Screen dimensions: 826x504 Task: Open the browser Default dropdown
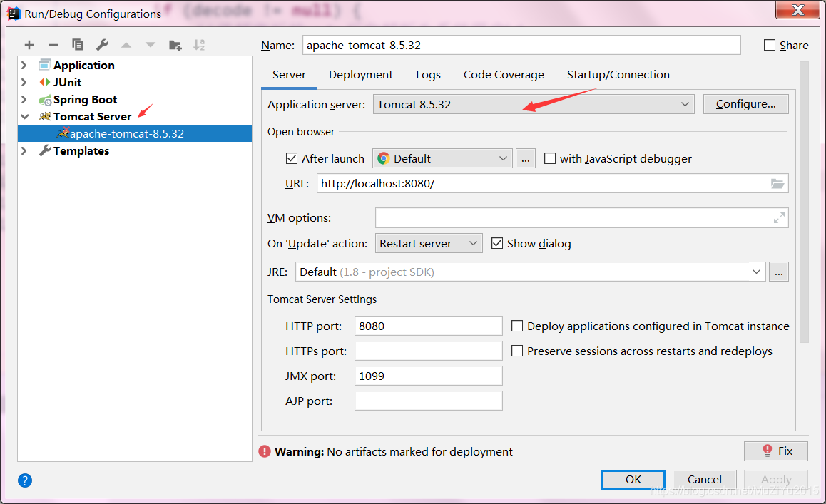point(442,158)
